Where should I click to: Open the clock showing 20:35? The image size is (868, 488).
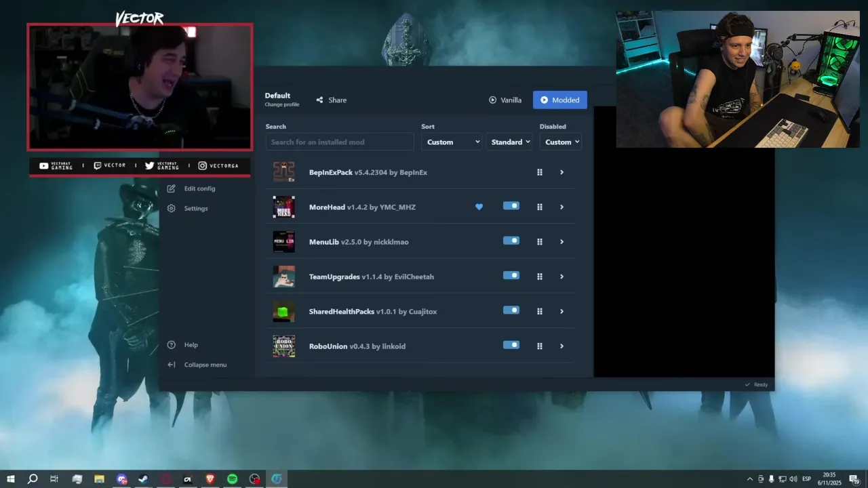pyautogui.click(x=829, y=479)
